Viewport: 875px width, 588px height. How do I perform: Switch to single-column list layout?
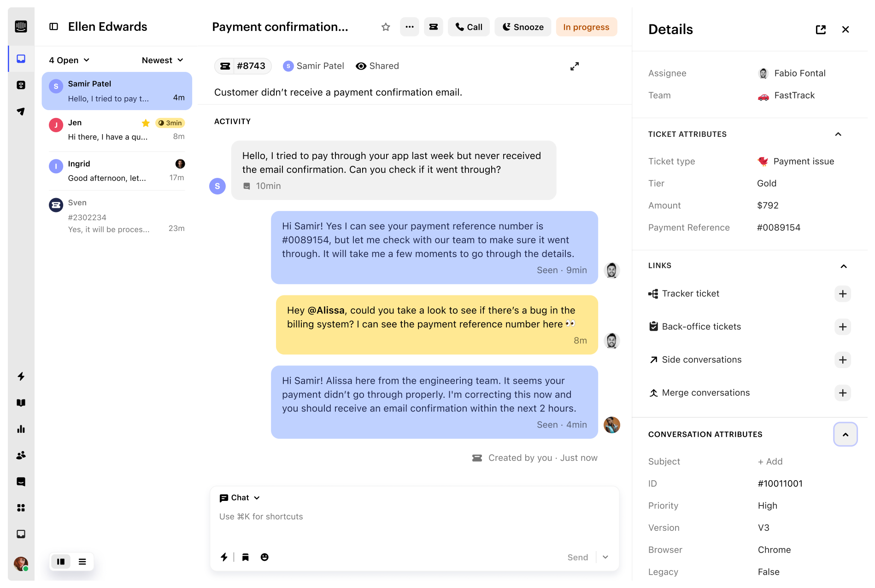(82, 561)
